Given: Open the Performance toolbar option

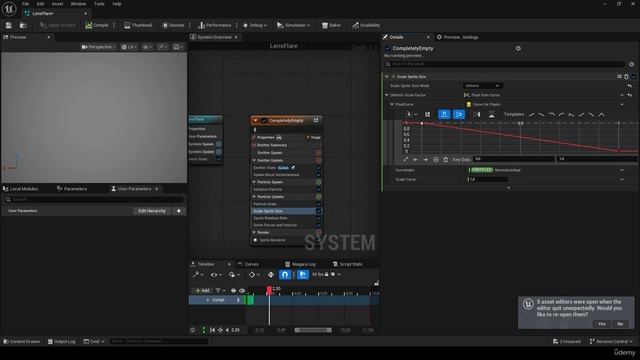Looking at the screenshot, I should click(x=215, y=25).
